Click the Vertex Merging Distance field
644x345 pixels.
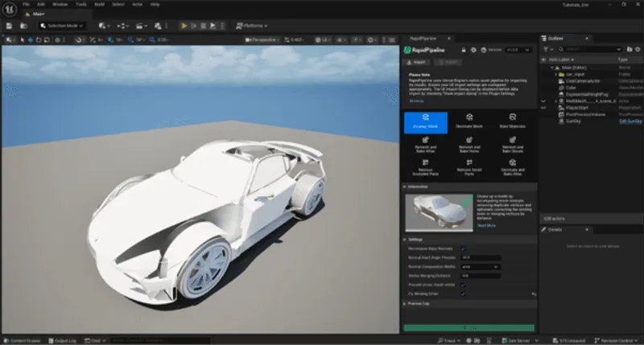pyautogui.click(x=481, y=276)
